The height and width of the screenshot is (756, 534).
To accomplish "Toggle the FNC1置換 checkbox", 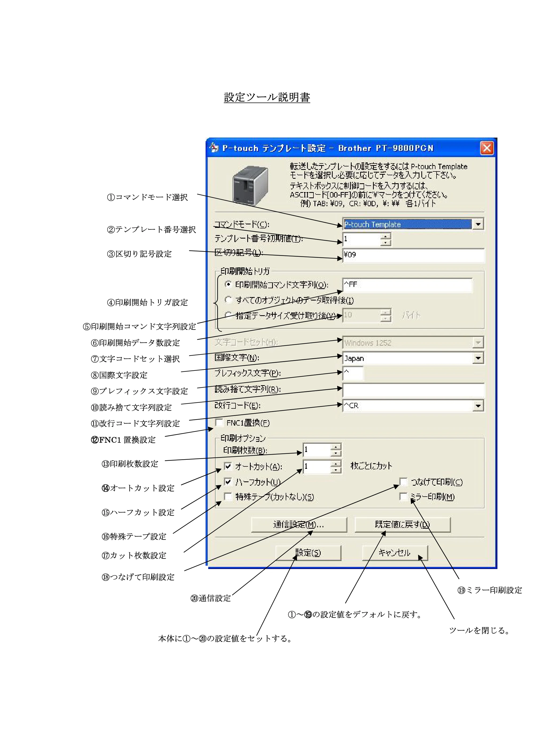I will point(219,422).
